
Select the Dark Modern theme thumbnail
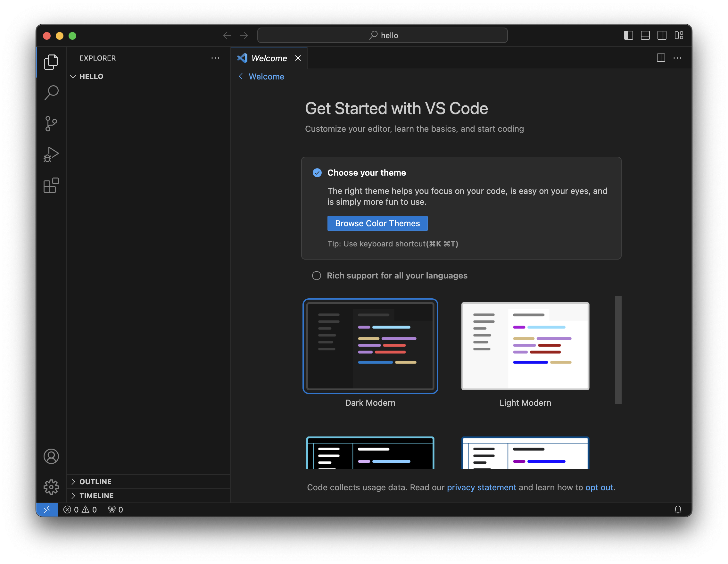370,346
